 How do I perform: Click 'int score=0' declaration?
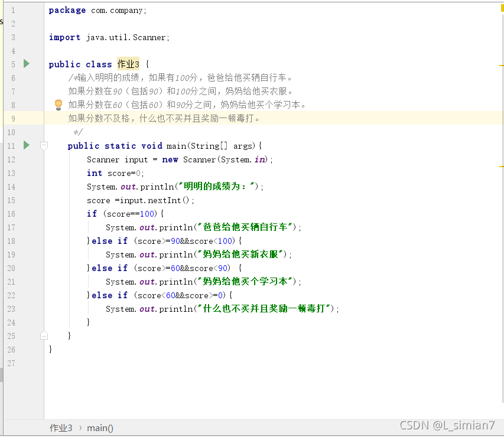pyautogui.click(x=114, y=173)
